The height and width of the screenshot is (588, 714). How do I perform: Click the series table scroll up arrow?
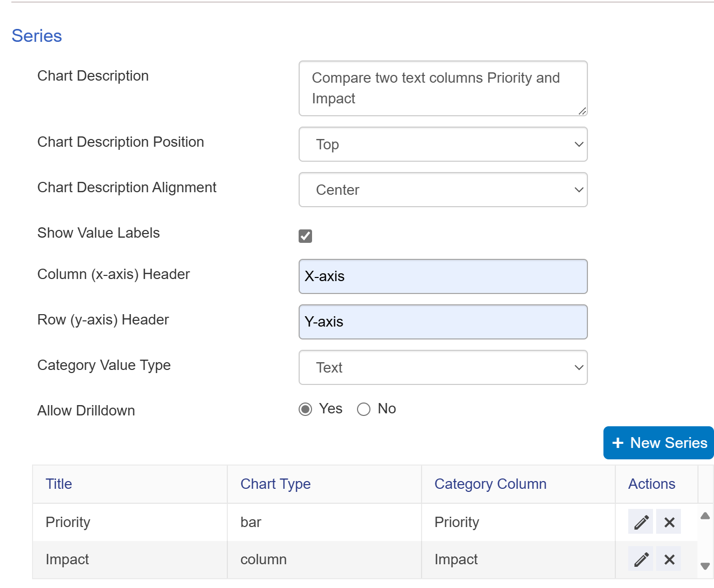(x=705, y=516)
